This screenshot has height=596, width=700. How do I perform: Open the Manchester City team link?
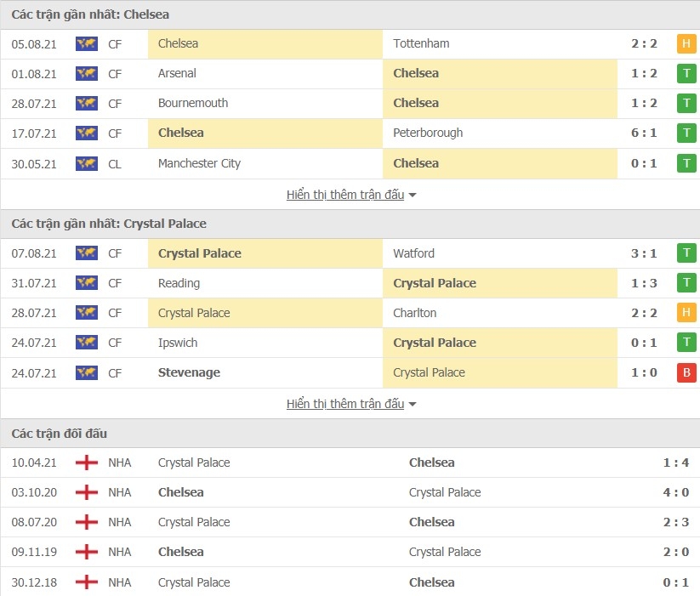click(199, 164)
